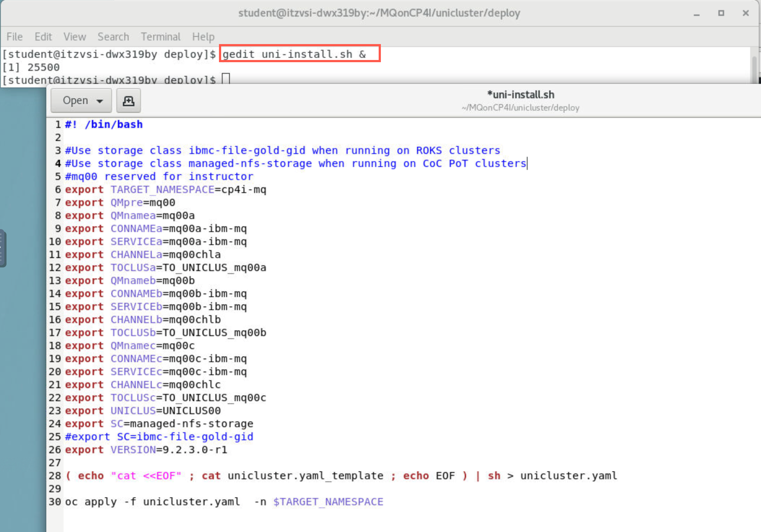The image size is (761, 532).
Task: Maximize the terminal window
Action: [721, 13]
